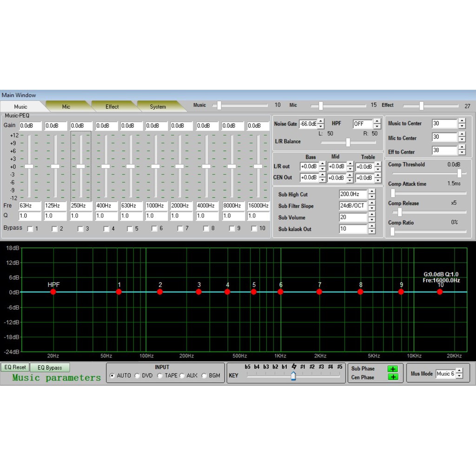This screenshot has width=476, height=476.
Task: Increase Sub High Cut frequency stepper
Action: (x=371, y=192)
